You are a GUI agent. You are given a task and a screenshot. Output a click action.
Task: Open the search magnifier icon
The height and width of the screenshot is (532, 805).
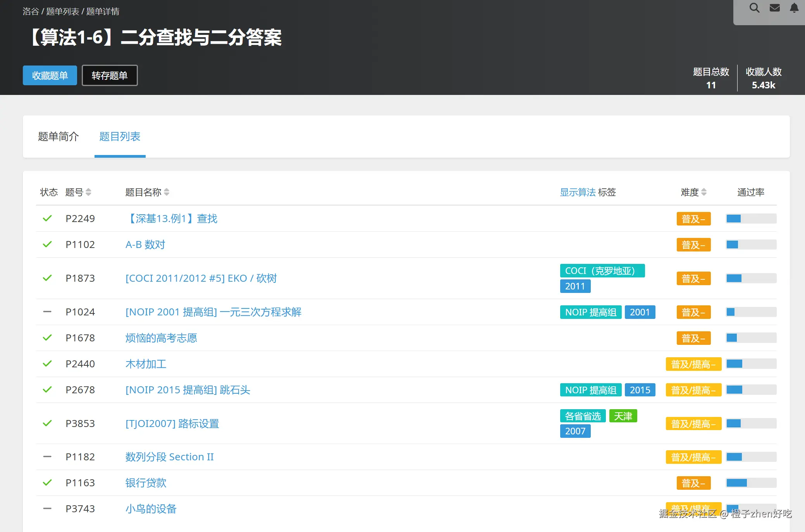point(754,8)
